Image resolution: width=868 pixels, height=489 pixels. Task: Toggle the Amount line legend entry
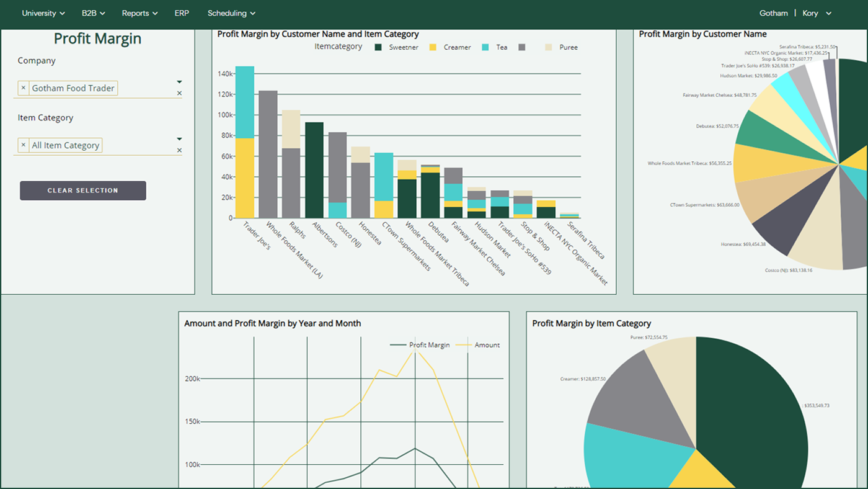tap(477, 345)
